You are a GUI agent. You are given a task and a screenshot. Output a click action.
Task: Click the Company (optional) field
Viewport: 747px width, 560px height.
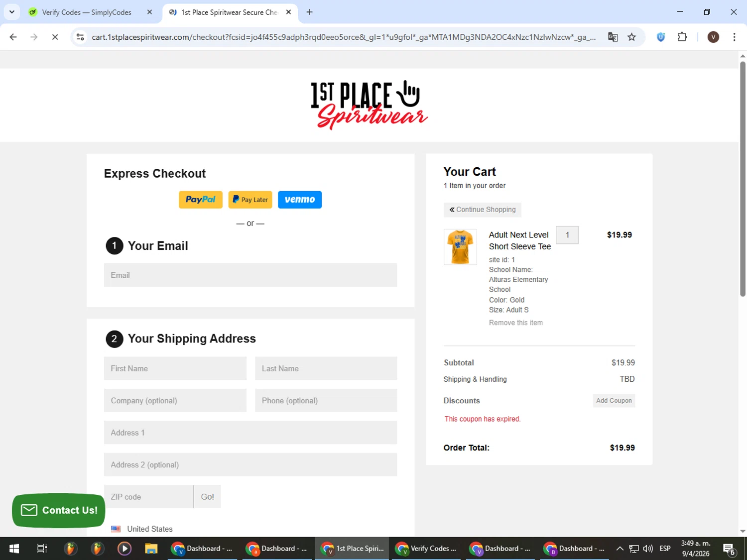coord(175,401)
